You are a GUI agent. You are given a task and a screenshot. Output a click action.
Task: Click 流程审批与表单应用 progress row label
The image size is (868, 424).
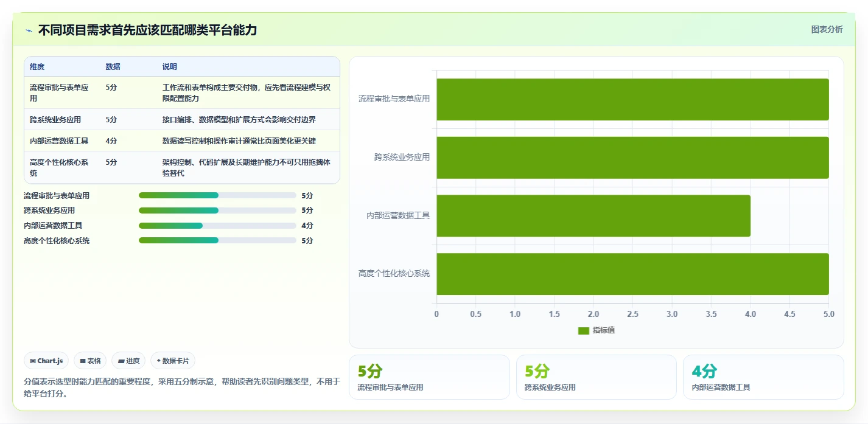(x=57, y=196)
